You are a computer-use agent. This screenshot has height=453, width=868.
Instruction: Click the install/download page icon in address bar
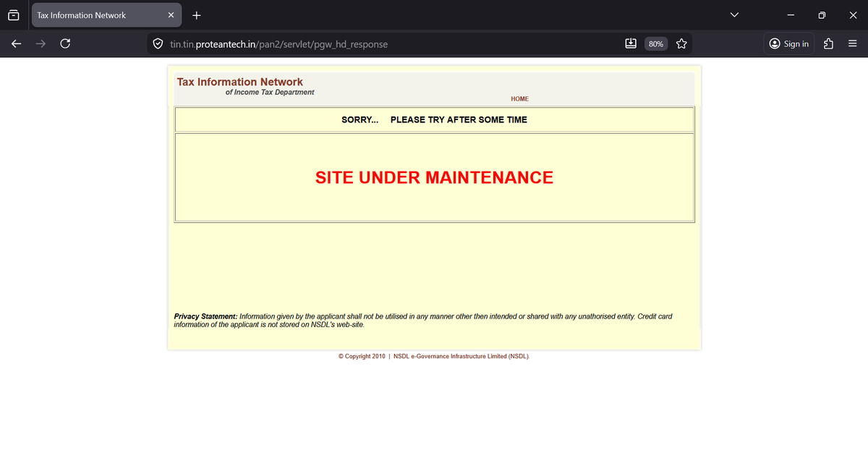tap(631, 44)
